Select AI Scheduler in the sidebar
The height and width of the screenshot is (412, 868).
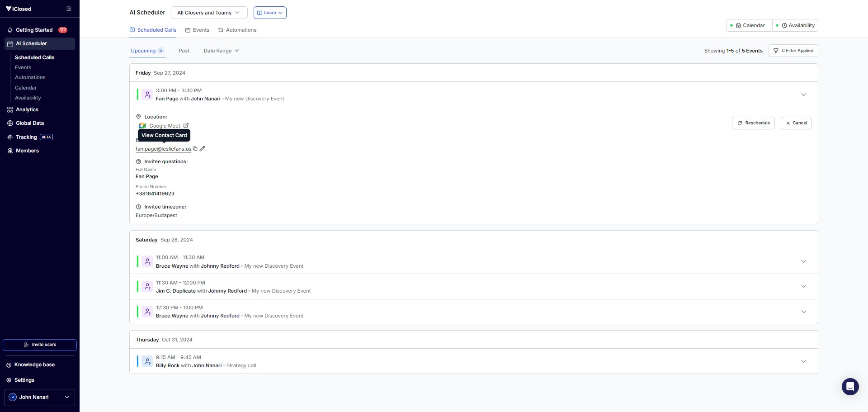tap(40, 43)
